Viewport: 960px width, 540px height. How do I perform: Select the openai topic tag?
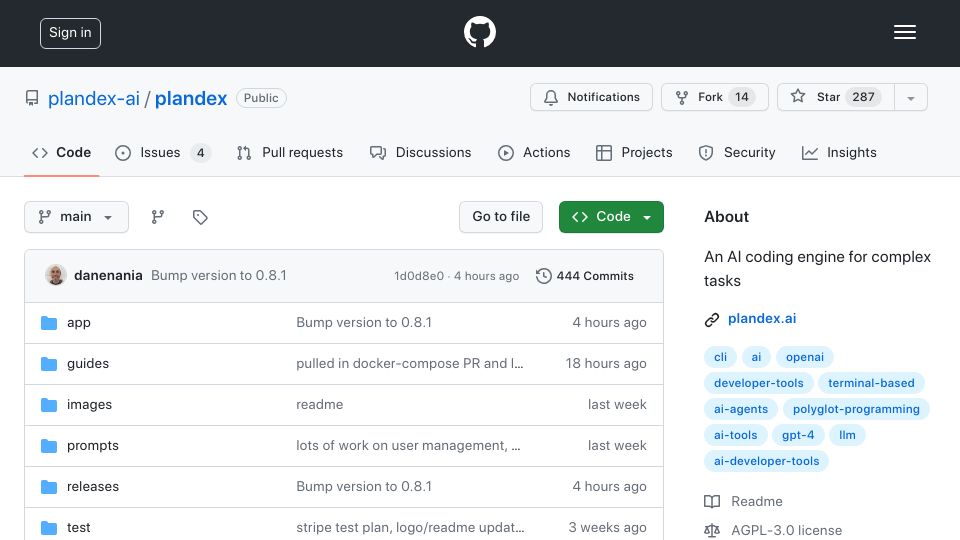[804, 357]
